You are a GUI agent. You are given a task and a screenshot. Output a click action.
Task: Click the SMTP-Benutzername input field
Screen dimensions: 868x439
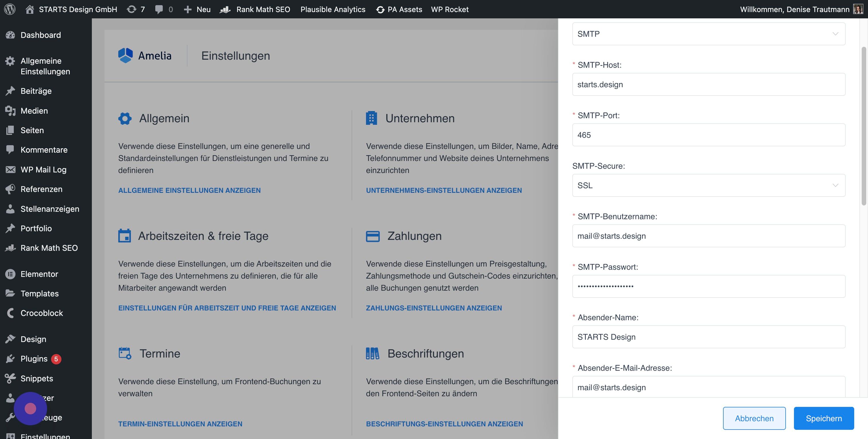pos(709,236)
